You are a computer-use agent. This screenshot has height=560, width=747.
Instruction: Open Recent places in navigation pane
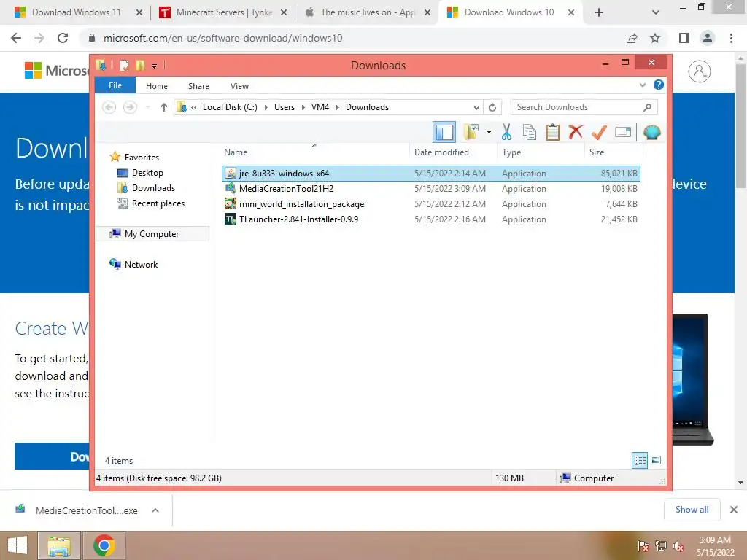158,203
